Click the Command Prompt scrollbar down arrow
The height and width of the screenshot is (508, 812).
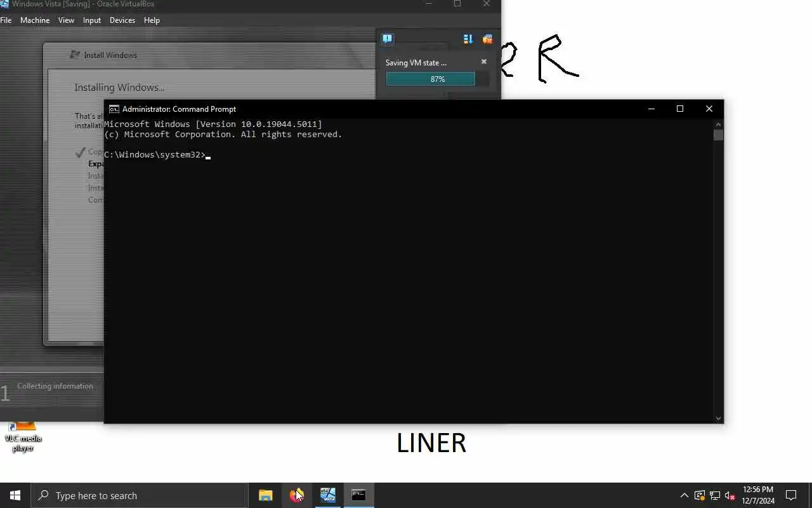[718, 418]
